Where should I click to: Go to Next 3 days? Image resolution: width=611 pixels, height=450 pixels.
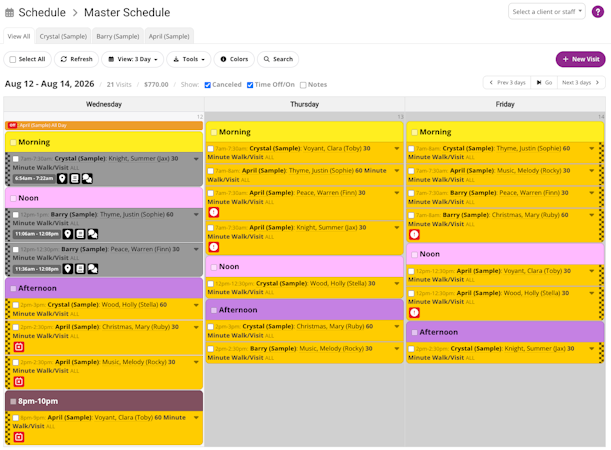[581, 83]
